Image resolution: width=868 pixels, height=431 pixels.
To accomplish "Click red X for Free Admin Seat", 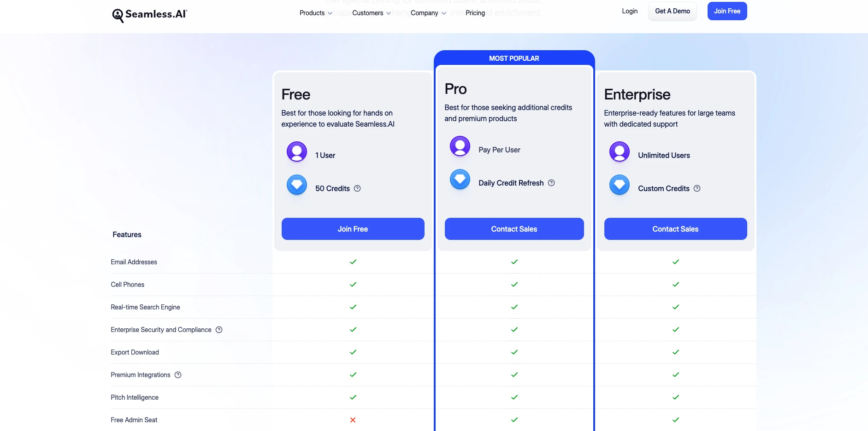I will (353, 420).
